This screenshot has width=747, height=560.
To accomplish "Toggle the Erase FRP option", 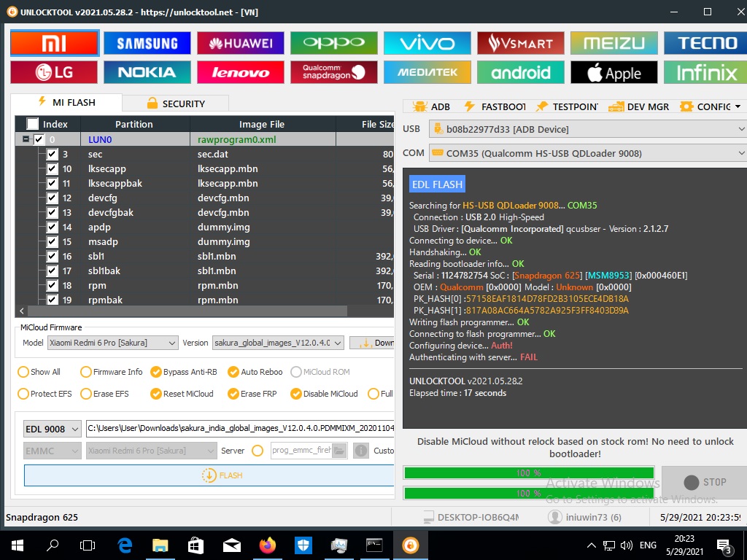I will (x=252, y=394).
